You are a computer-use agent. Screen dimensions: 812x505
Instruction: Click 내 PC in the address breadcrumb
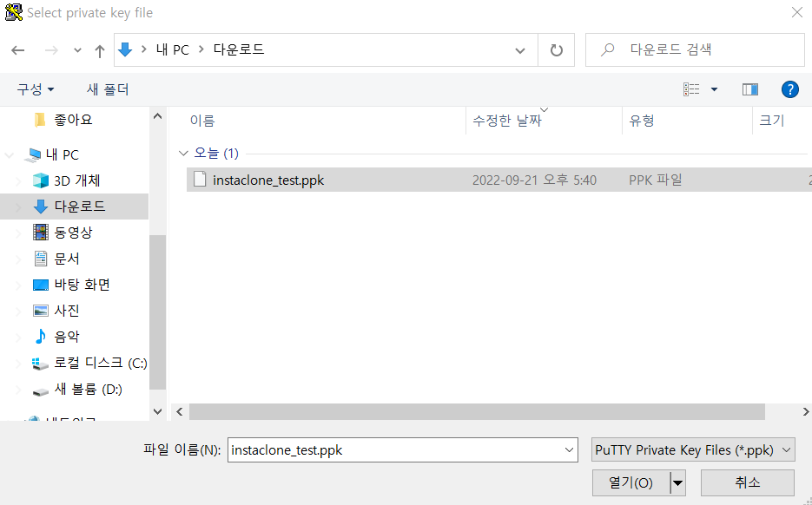172,49
